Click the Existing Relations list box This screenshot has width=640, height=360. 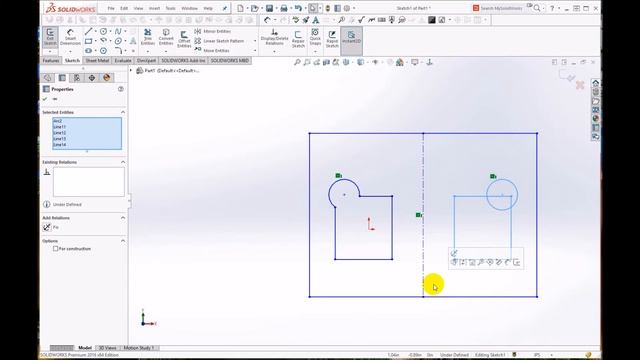tap(89, 182)
